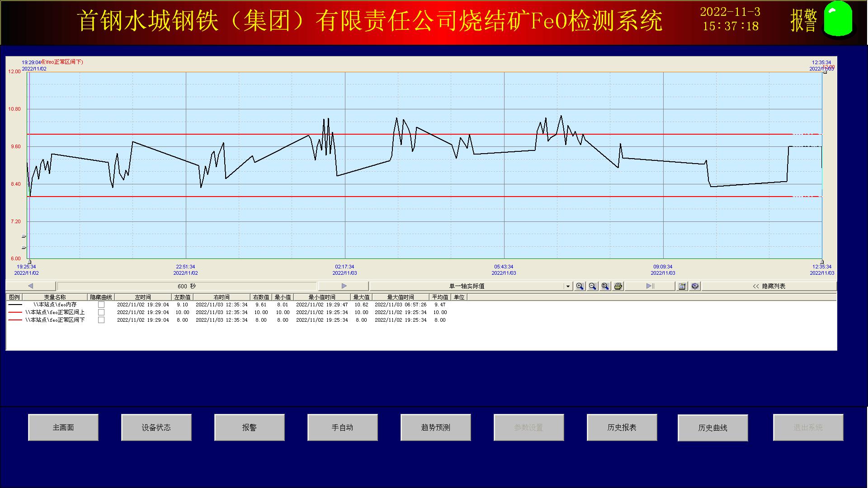Click the red legend line of feo正常区间下
Screen dimensions: 868x488
coord(15,320)
